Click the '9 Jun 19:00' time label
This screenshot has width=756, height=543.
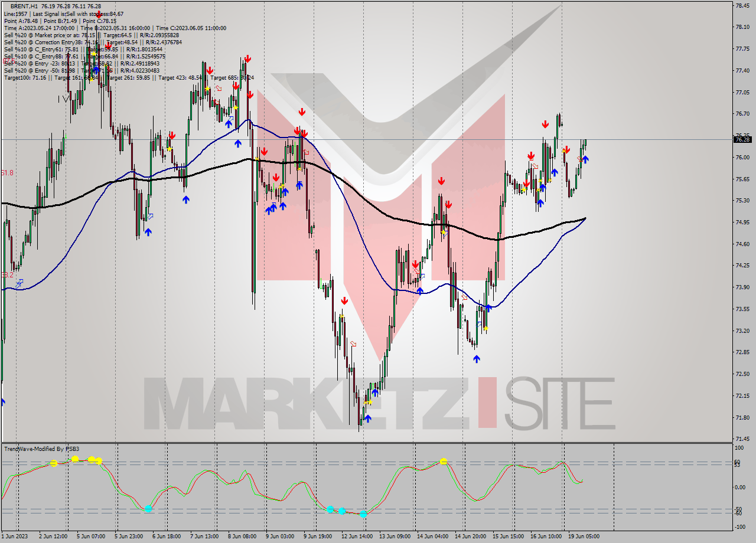click(317, 537)
